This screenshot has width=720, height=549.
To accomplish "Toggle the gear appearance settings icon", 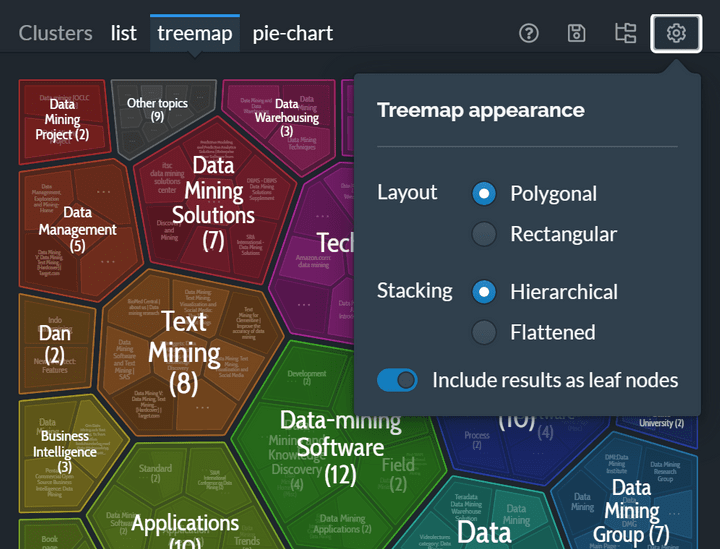I will pos(676,34).
